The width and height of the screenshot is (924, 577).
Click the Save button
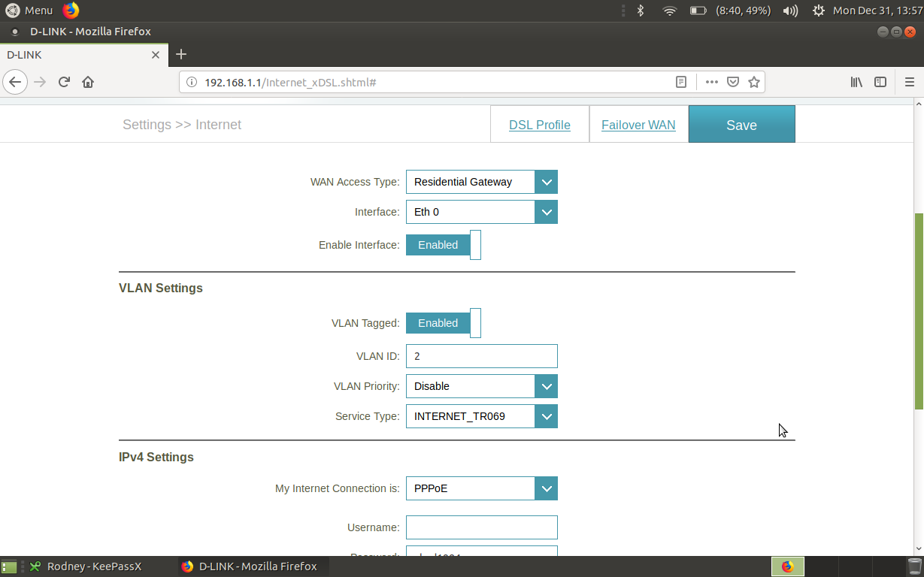(x=741, y=125)
